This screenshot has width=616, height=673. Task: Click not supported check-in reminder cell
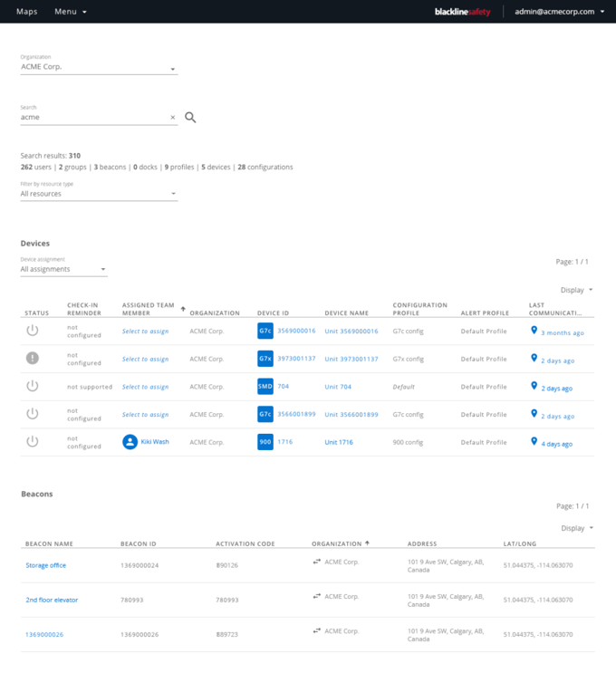pyautogui.click(x=90, y=387)
